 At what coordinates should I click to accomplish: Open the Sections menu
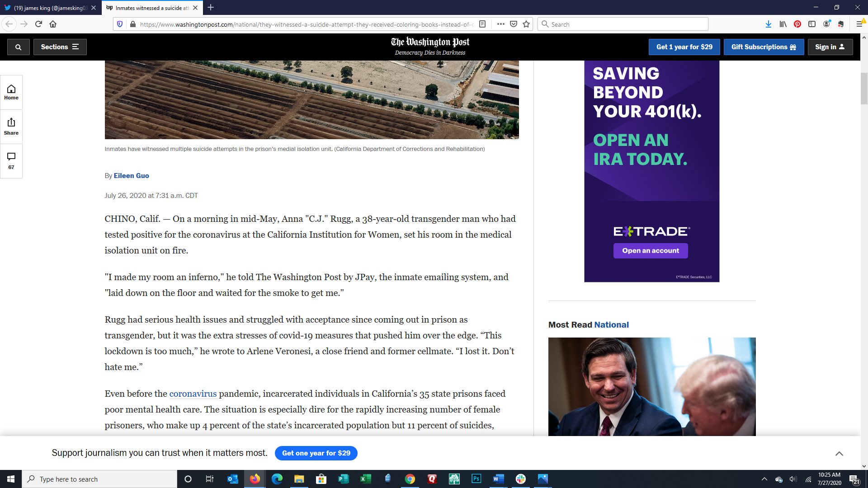click(60, 47)
